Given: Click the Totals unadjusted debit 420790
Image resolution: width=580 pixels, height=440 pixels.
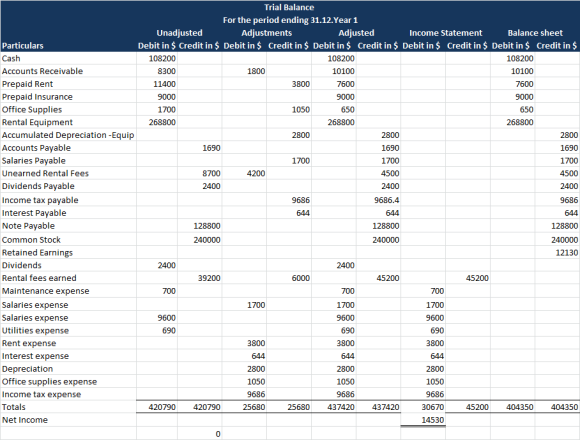Looking at the screenshot, I should click(x=157, y=407).
